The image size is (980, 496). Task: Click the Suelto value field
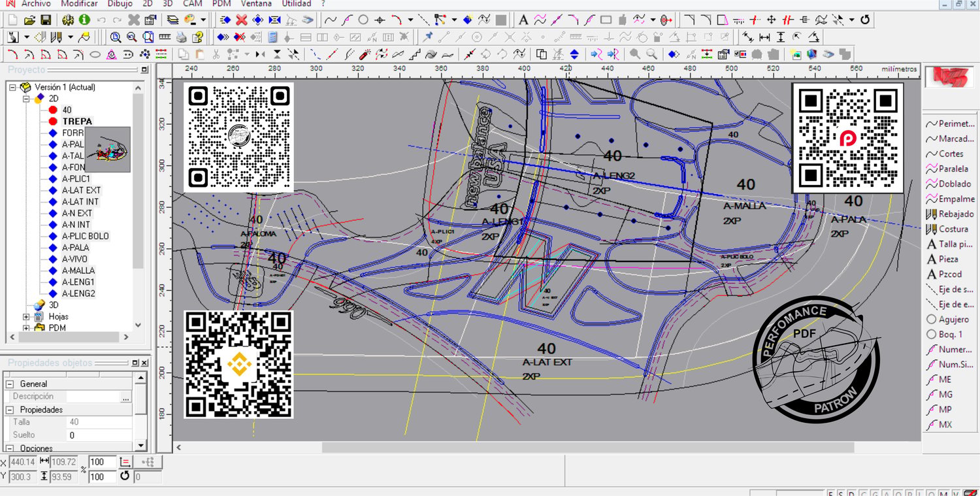[x=99, y=435]
